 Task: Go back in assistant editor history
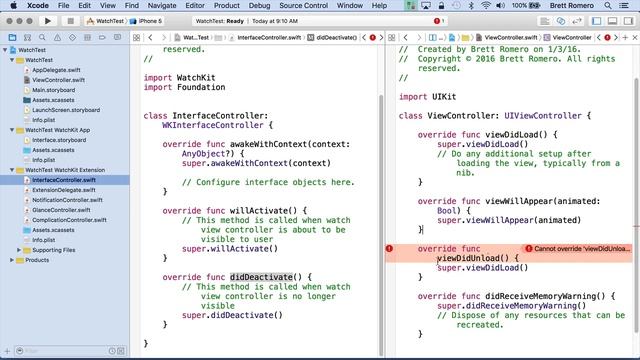click(405, 38)
